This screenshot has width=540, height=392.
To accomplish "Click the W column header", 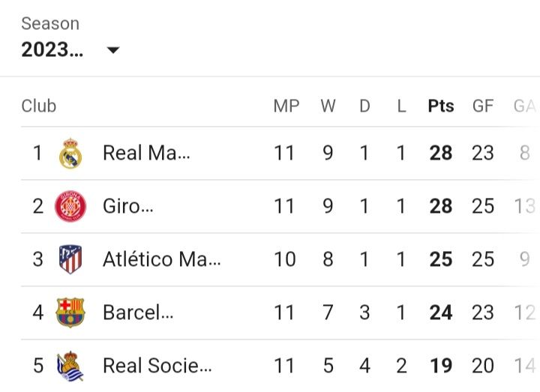I will point(328,106).
